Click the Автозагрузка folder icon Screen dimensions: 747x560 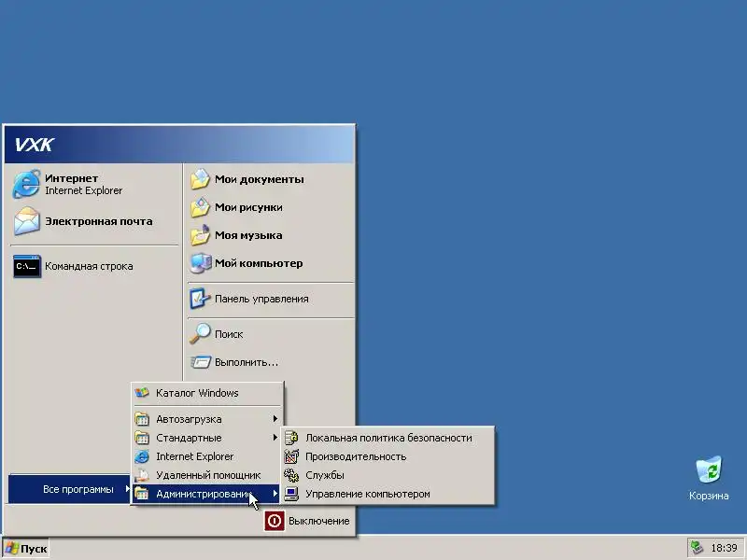[142, 419]
